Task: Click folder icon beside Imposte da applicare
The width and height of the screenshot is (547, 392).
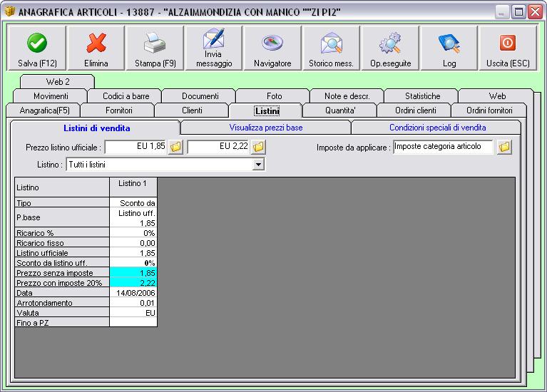Action: 504,147
